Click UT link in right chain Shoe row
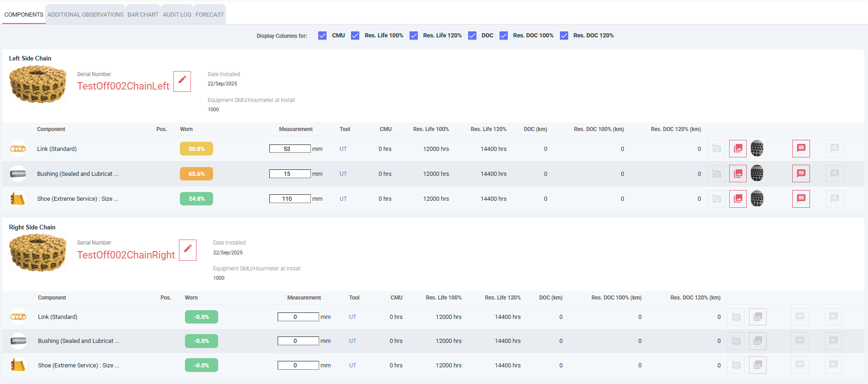The height and width of the screenshot is (384, 868). click(352, 366)
